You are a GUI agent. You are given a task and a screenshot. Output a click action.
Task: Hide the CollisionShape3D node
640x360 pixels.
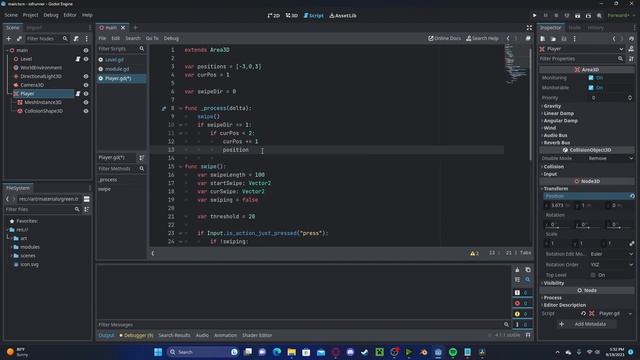[x=86, y=111]
